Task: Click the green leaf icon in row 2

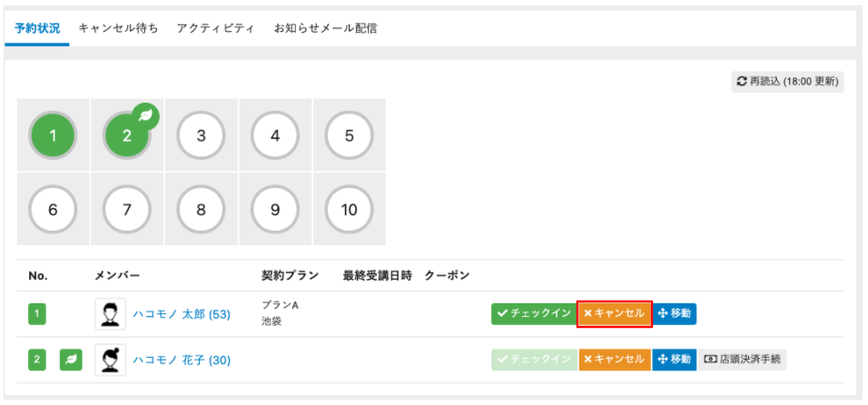Action: pos(71,361)
